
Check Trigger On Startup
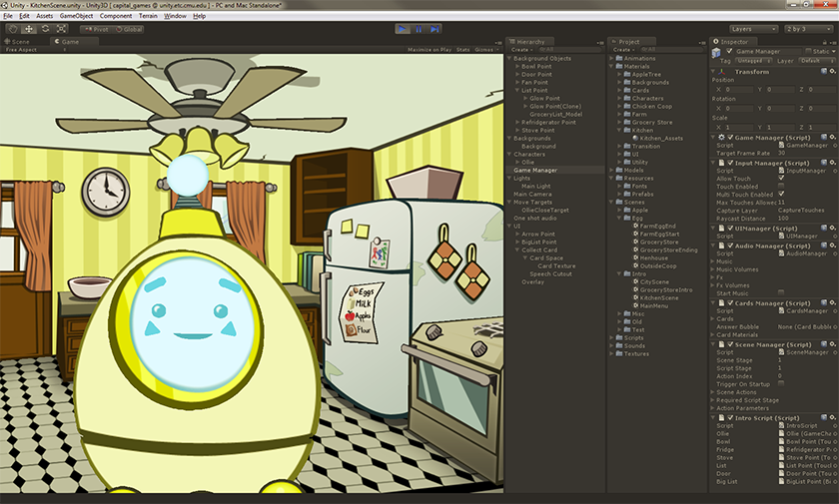tap(781, 384)
